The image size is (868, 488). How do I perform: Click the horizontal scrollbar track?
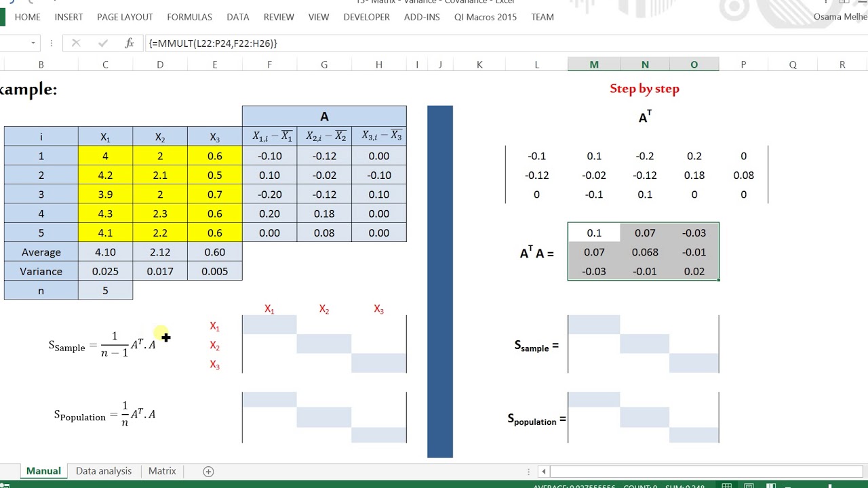click(705, 471)
